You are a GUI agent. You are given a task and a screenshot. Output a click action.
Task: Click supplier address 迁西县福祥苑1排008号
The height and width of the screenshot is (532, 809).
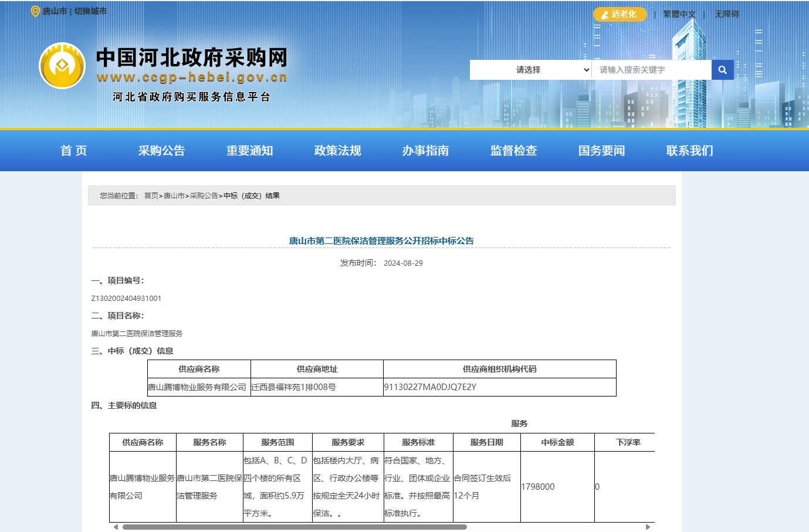click(293, 387)
